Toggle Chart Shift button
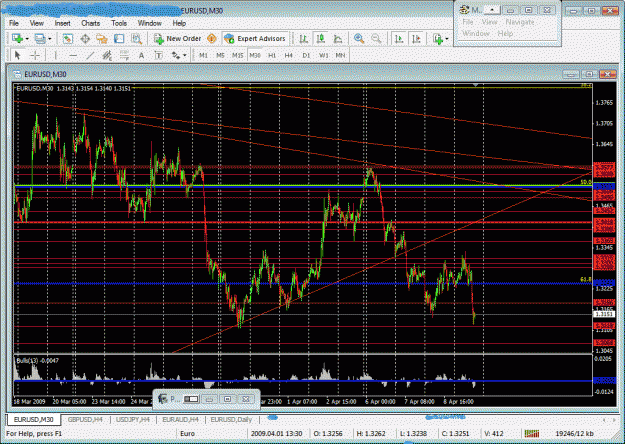This screenshot has height=444, width=625. click(x=416, y=39)
